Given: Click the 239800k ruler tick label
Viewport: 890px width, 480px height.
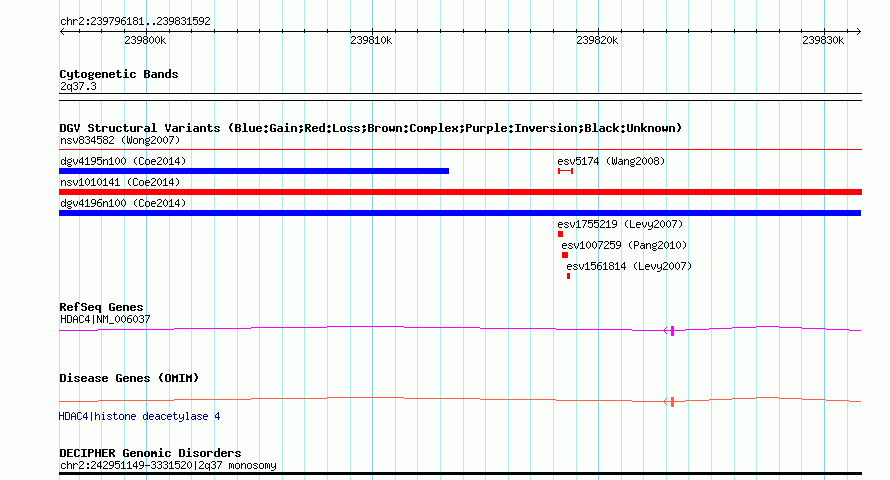Looking at the screenshot, I should coord(145,41).
